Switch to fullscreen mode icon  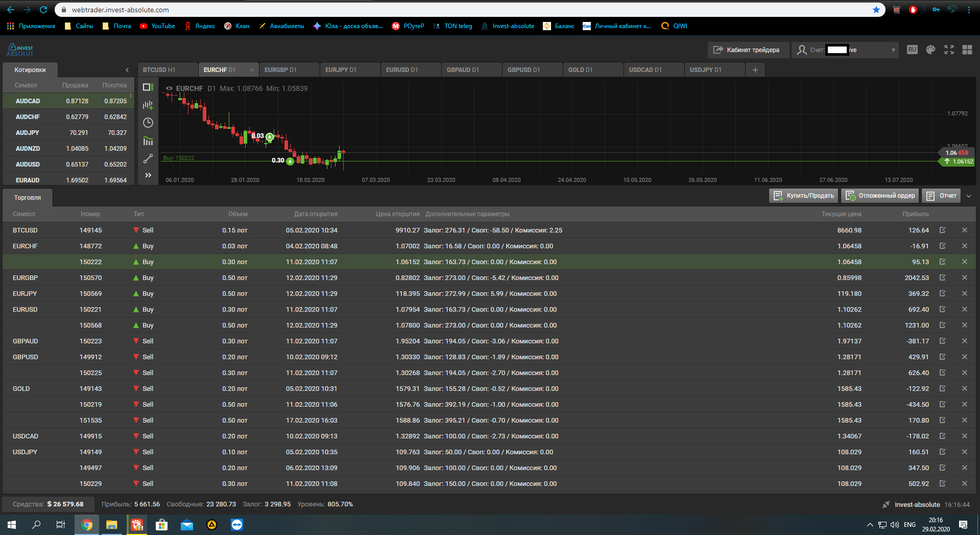pos(949,50)
